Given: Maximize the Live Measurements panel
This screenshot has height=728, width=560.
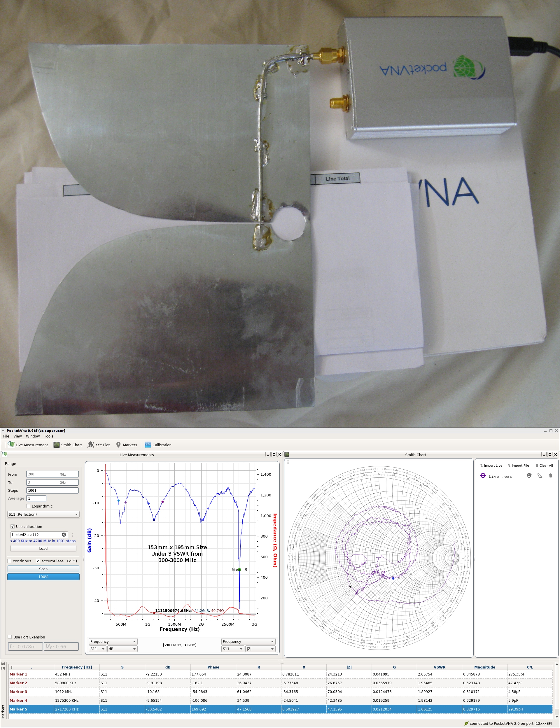Looking at the screenshot, I should (274, 454).
